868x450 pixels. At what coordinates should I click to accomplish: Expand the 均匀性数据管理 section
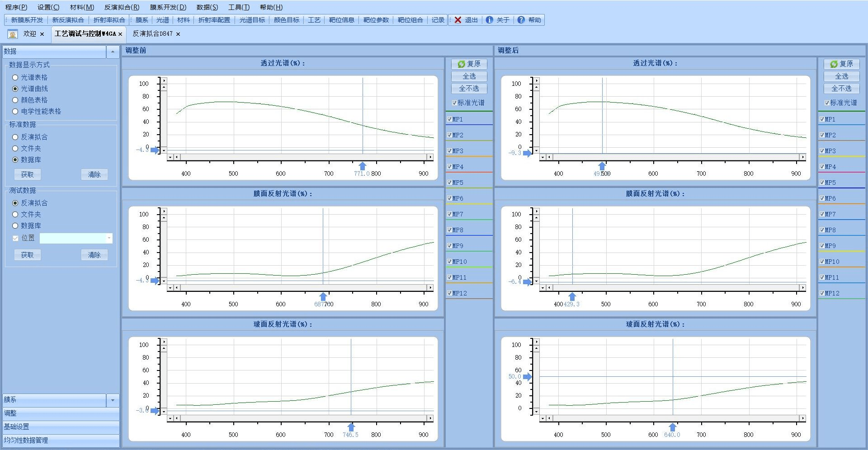point(61,440)
